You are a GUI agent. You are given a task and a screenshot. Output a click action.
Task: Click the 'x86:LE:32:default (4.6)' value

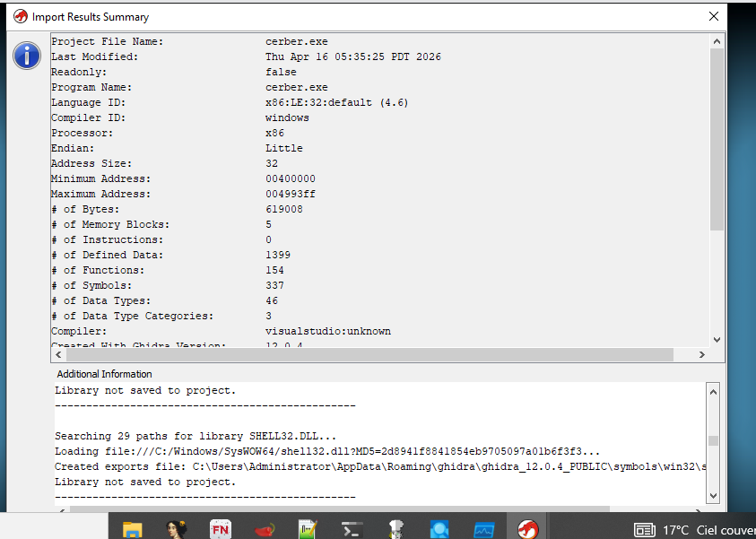pyautogui.click(x=336, y=103)
